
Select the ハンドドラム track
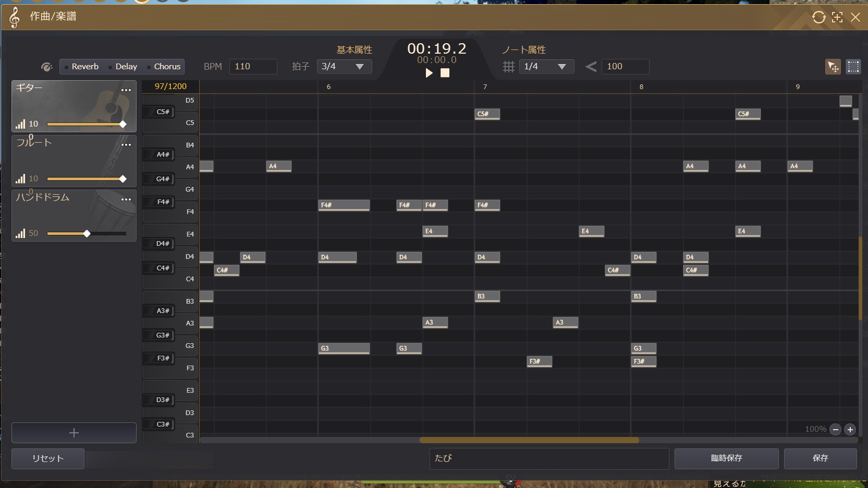(x=74, y=216)
